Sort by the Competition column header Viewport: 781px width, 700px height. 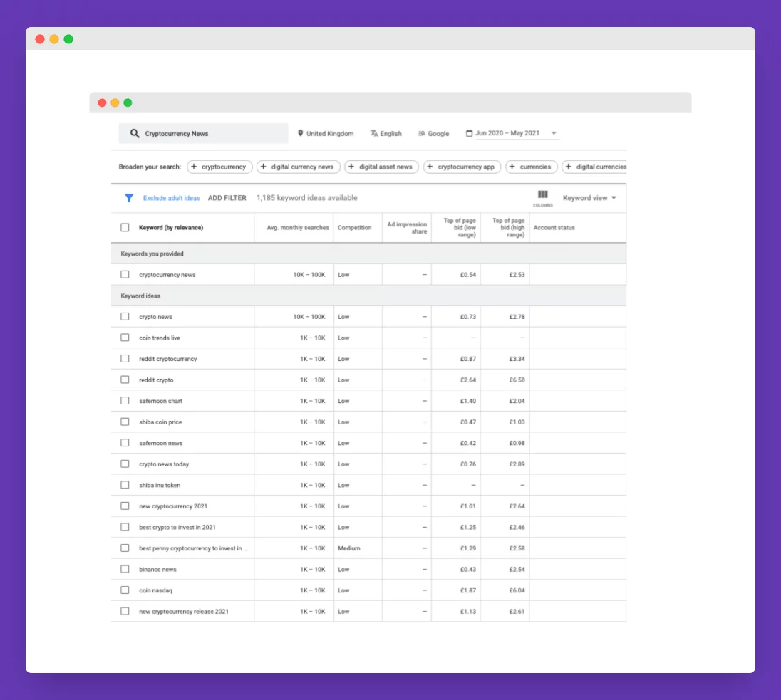click(354, 228)
